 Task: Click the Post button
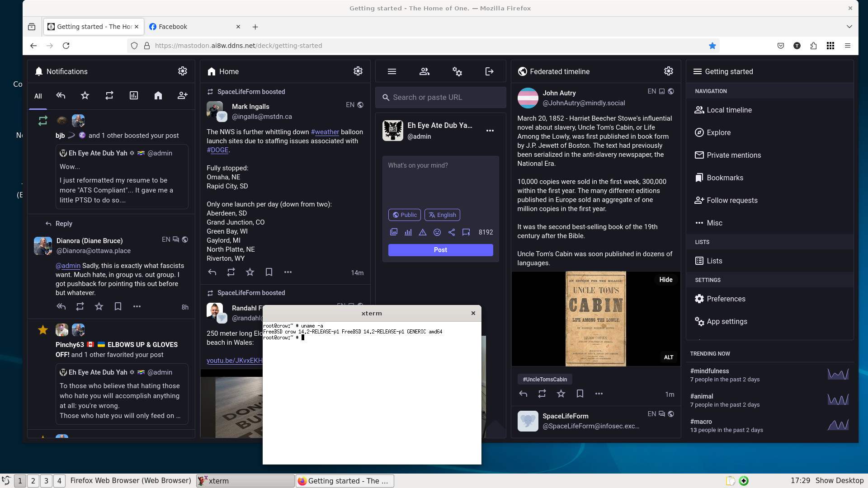(x=441, y=250)
